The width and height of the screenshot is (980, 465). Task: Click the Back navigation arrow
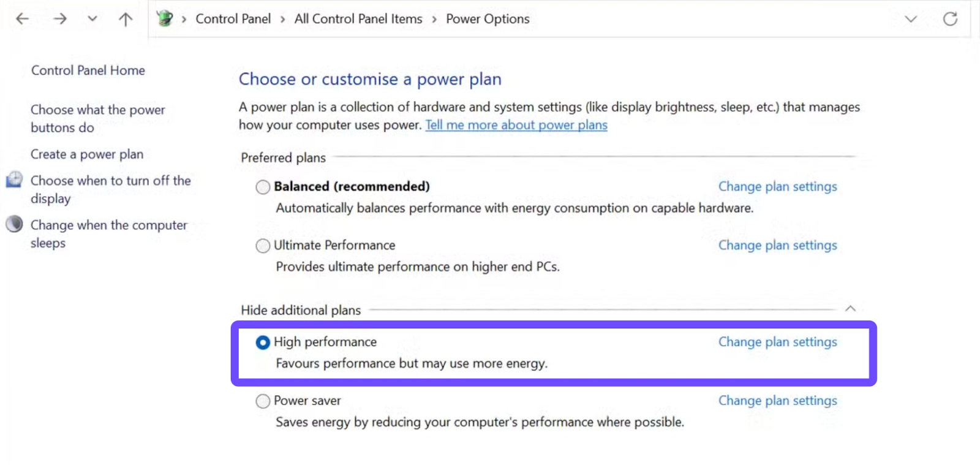click(23, 19)
